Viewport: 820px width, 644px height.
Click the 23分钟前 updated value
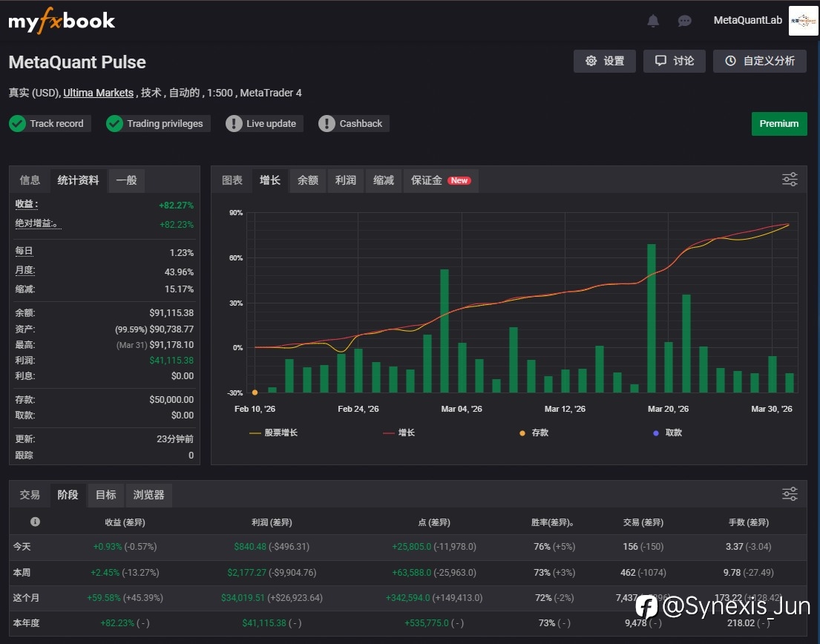[175, 439]
